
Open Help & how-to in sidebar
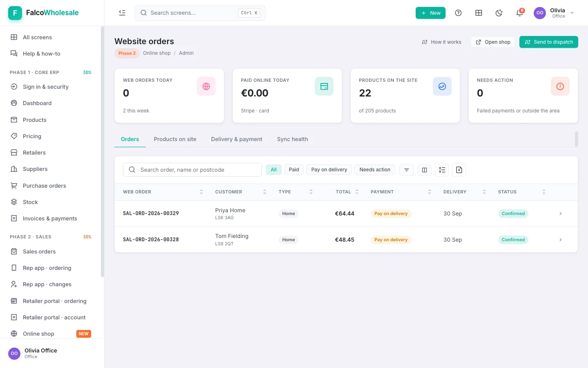(x=51, y=54)
